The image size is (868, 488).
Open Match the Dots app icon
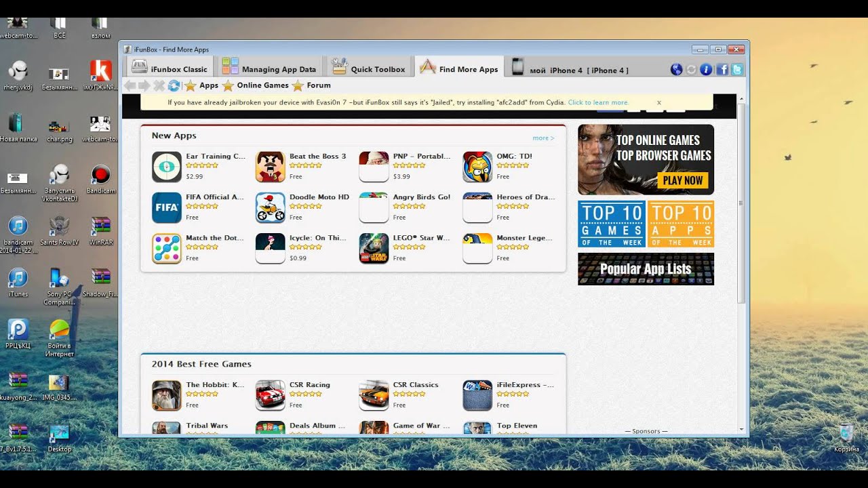click(166, 248)
